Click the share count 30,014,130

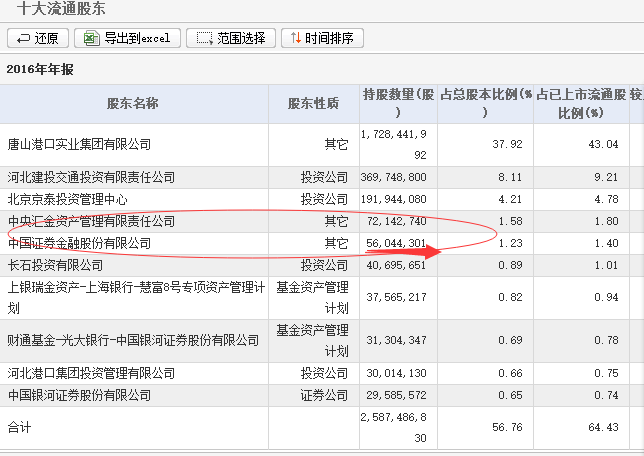396,373
